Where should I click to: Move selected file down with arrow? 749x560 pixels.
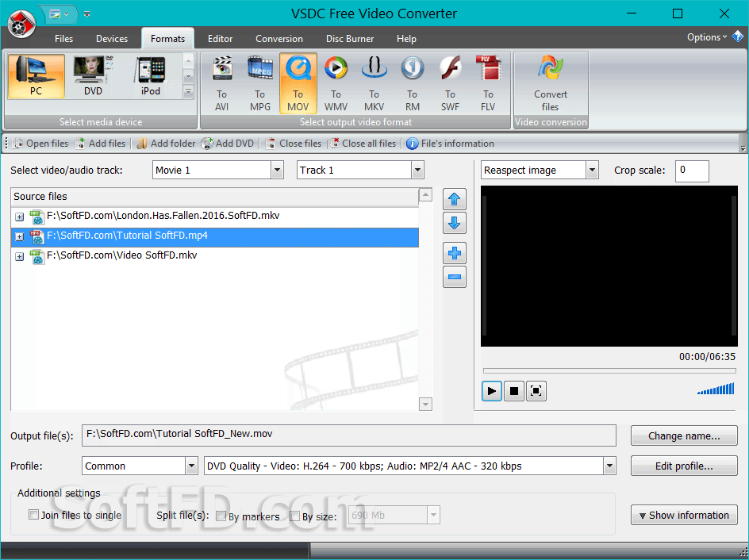(455, 223)
